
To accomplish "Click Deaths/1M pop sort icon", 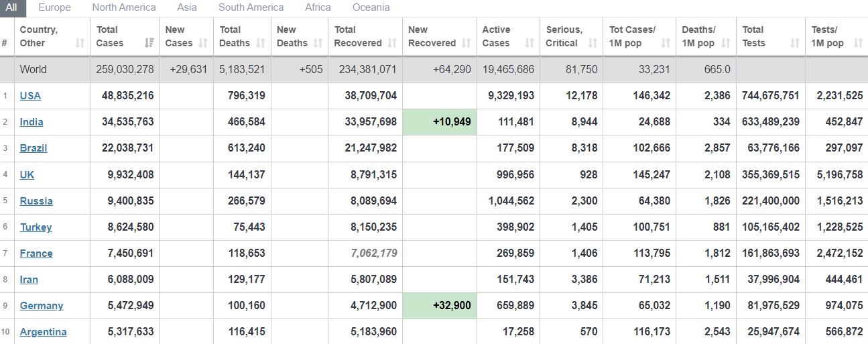I will pyautogui.click(x=726, y=44).
